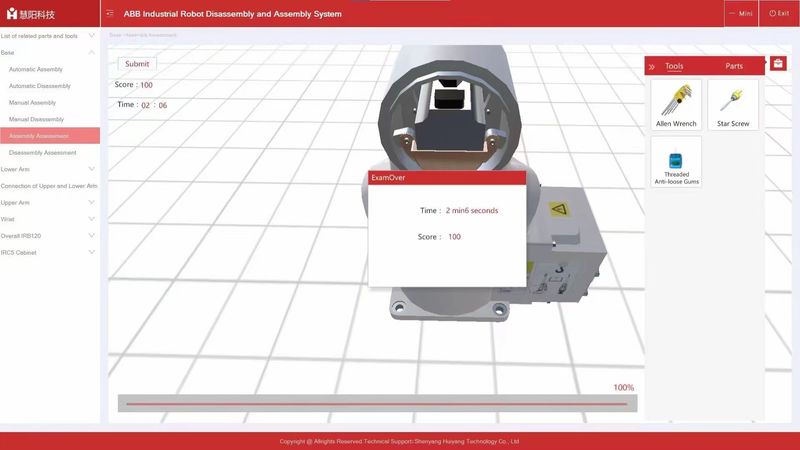800x450 pixels.
Task: Switch to the Parts tab
Action: pos(734,66)
